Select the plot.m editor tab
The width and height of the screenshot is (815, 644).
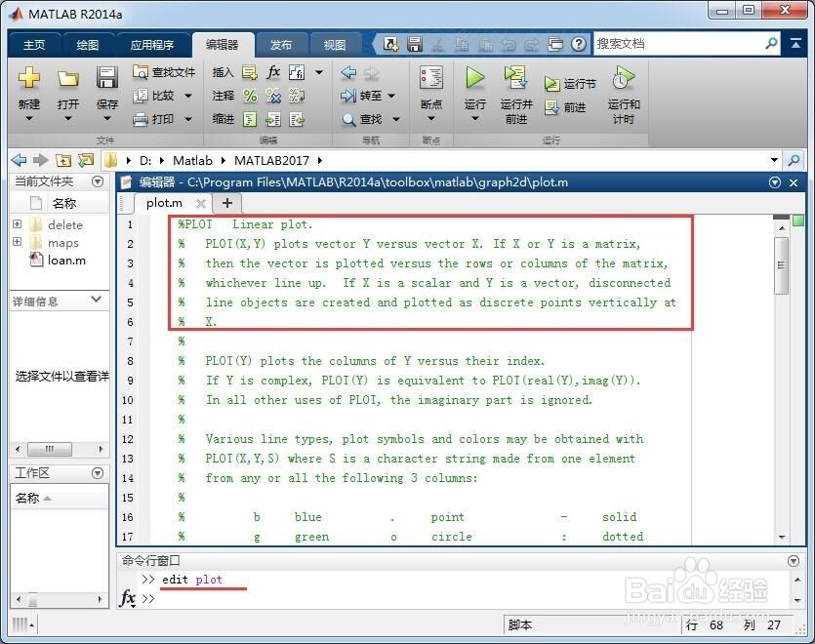pyautogui.click(x=164, y=203)
